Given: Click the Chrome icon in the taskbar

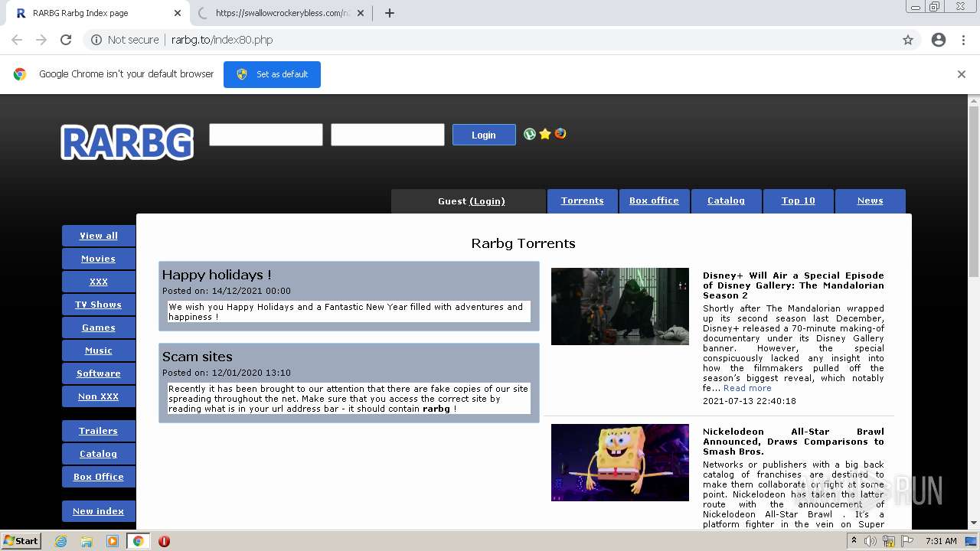Looking at the screenshot, I should point(139,541).
